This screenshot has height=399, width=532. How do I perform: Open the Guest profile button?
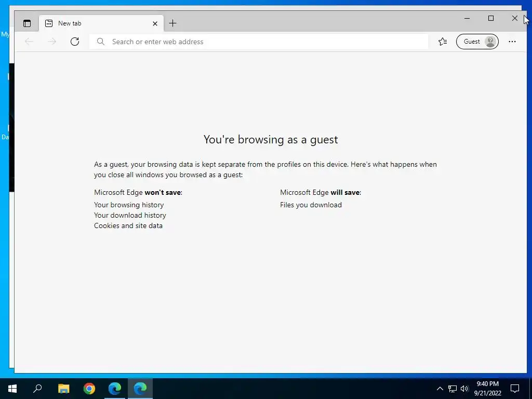coord(477,42)
